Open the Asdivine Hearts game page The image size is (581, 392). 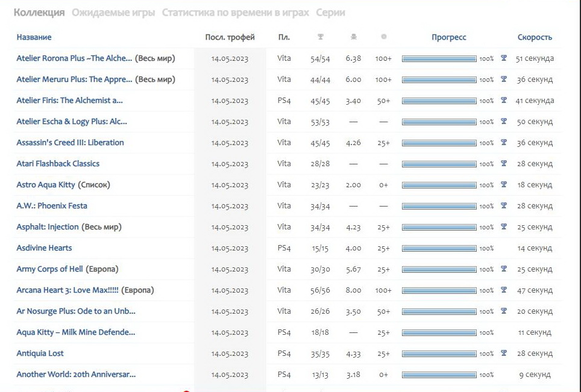coord(44,248)
